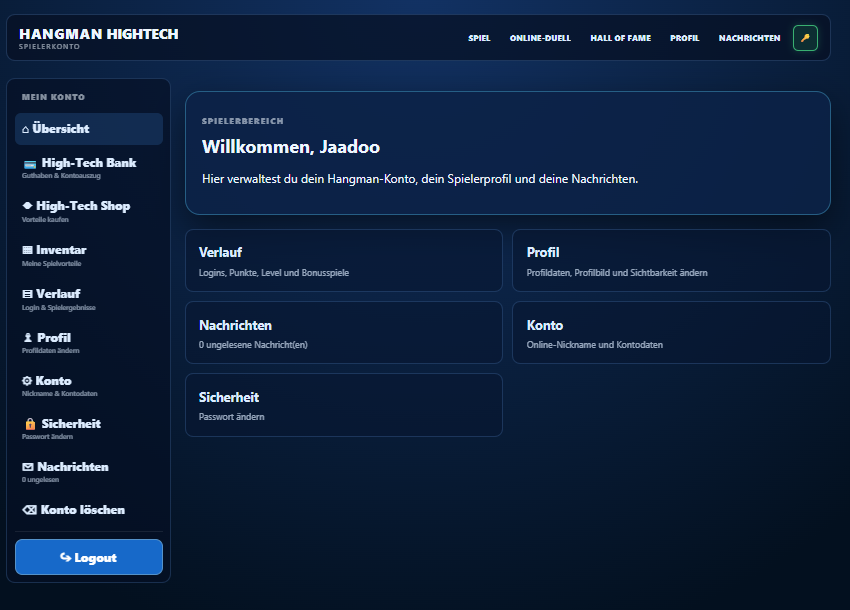
Task: Click the text 'Nickname & Kontodaten'
Action: click(60, 394)
